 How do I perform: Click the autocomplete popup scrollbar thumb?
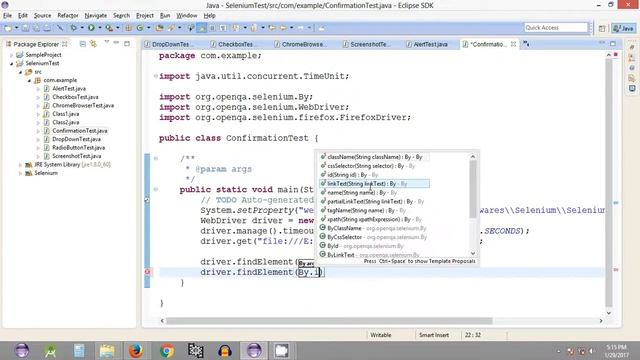click(473, 189)
